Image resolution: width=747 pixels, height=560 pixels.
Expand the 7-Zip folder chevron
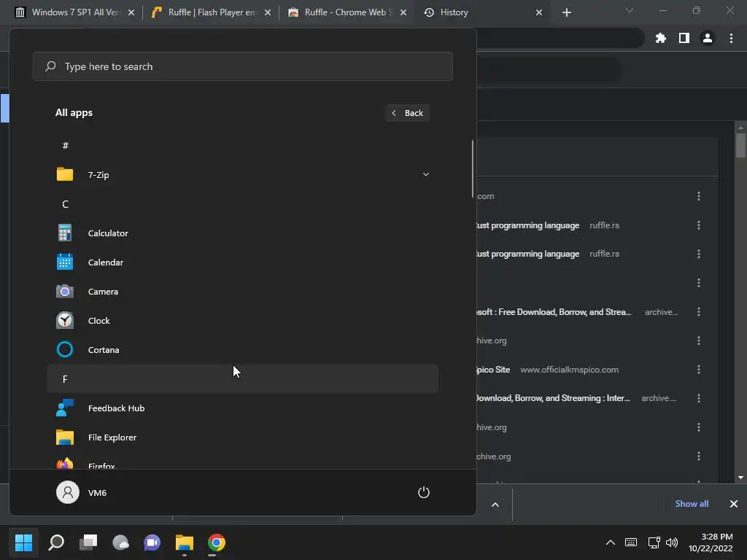[426, 175]
